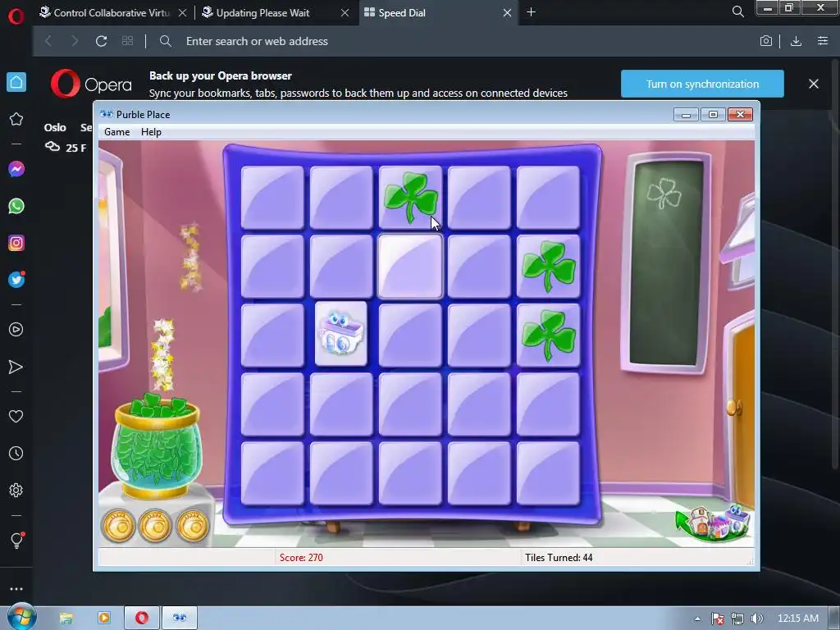Flip the center tile of the board
The image size is (840, 630).
coord(410,336)
